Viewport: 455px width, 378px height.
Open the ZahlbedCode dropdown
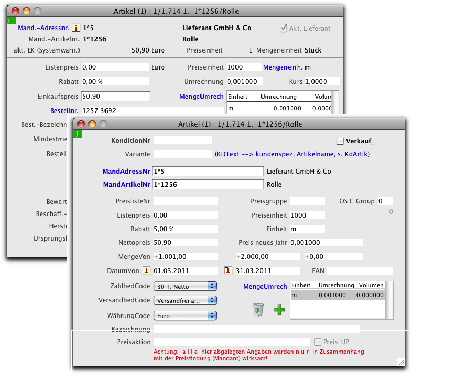[x=185, y=286]
